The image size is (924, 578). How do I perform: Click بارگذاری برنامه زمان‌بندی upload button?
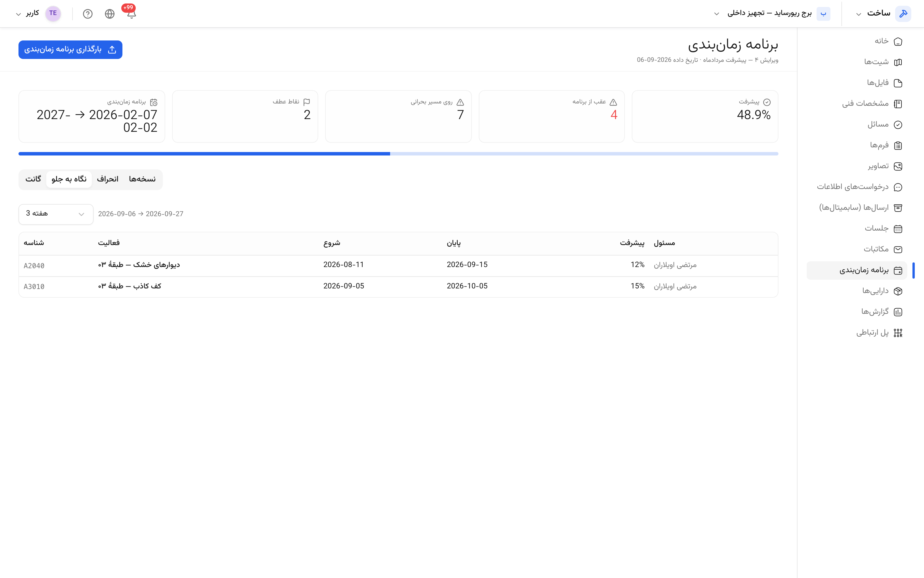tap(70, 50)
